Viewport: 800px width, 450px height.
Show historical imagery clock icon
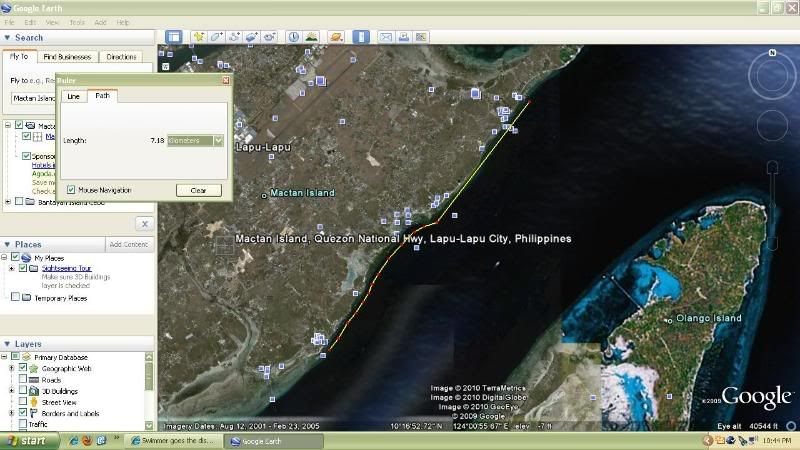click(293, 37)
